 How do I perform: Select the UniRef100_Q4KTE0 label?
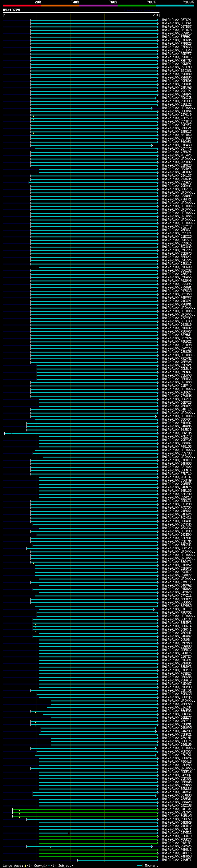click(x=177, y=410)
